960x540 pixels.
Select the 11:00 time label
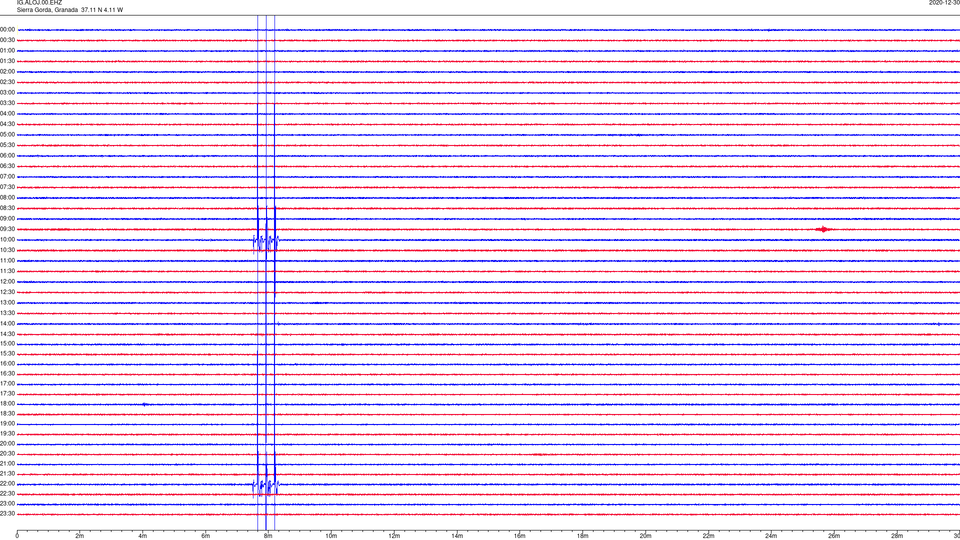pos(7,261)
